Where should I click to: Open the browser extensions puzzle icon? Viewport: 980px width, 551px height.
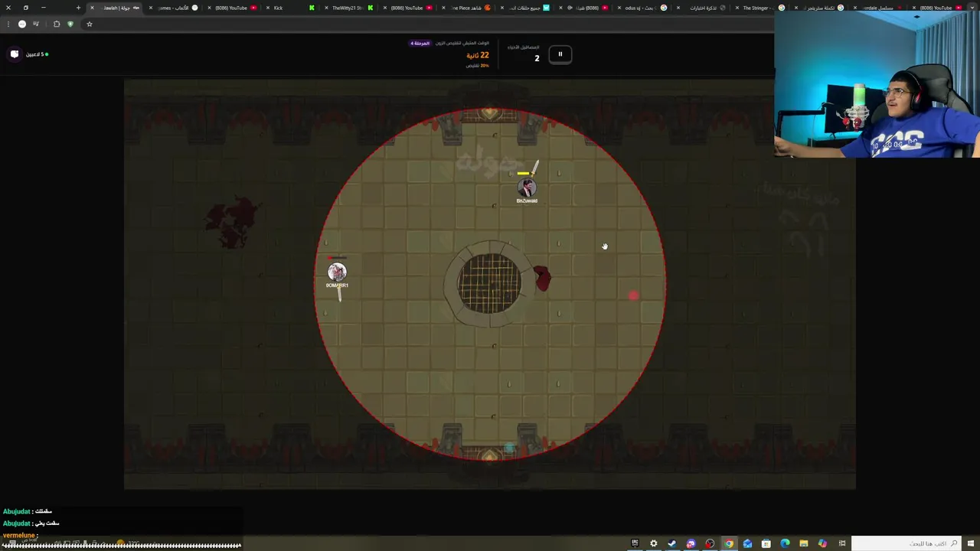57,24
